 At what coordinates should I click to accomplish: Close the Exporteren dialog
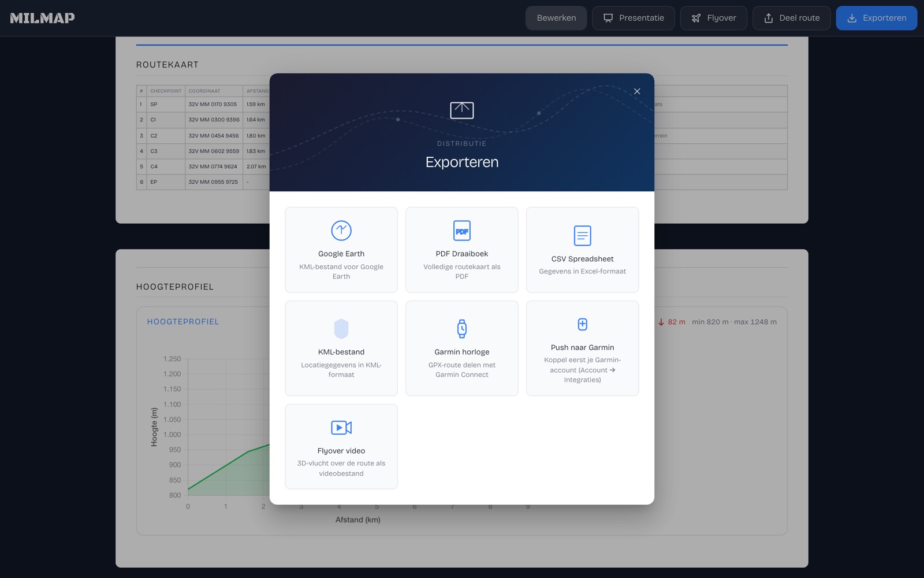pos(637,91)
